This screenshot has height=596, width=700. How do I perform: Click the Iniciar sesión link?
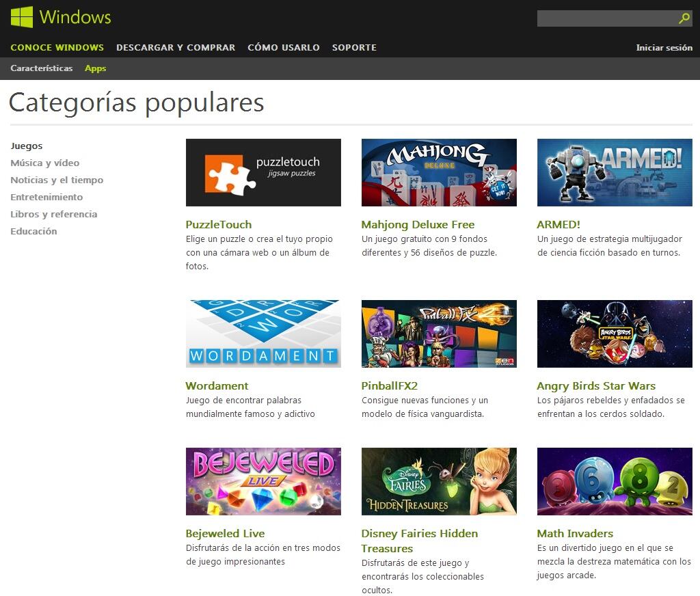(x=664, y=48)
